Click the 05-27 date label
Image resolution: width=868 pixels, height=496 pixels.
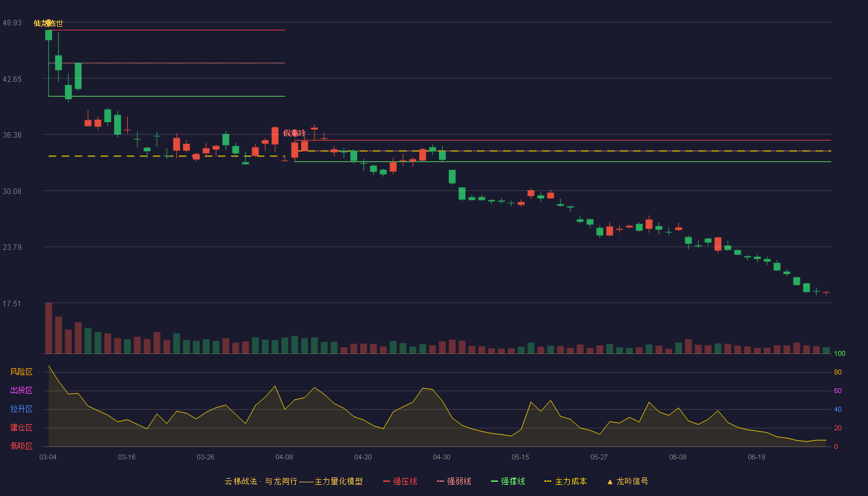click(599, 457)
